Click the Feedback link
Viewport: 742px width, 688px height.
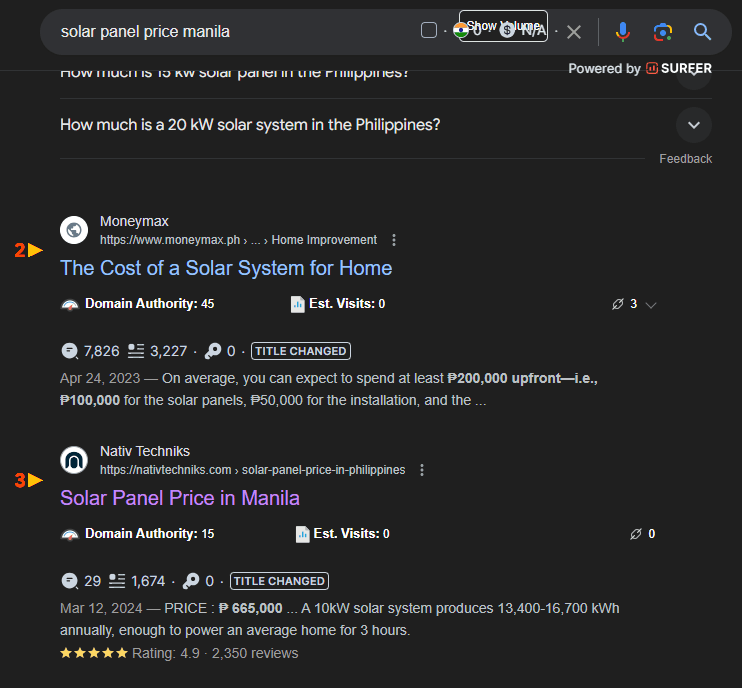685,159
